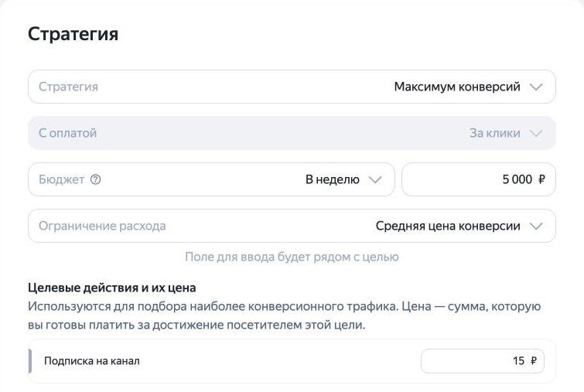The width and height of the screenshot is (584, 392).
Task: Click the chevron beside За клики
Action: (536, 133)
